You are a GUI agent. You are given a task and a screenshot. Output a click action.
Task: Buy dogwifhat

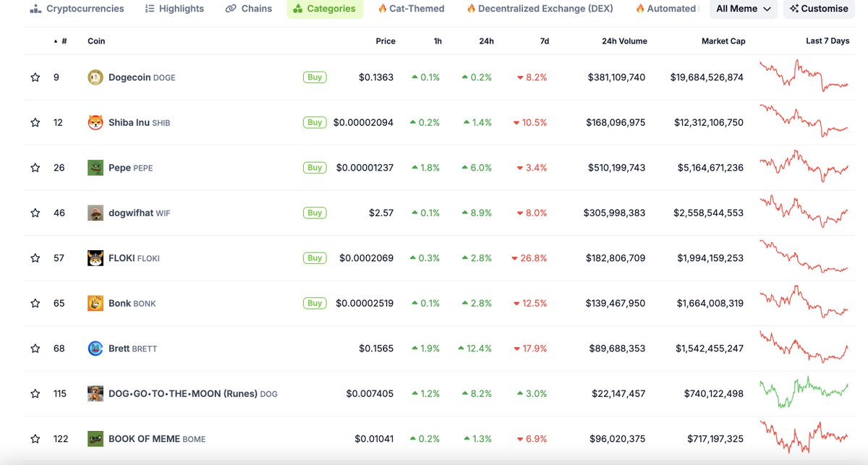pos(315,213)
